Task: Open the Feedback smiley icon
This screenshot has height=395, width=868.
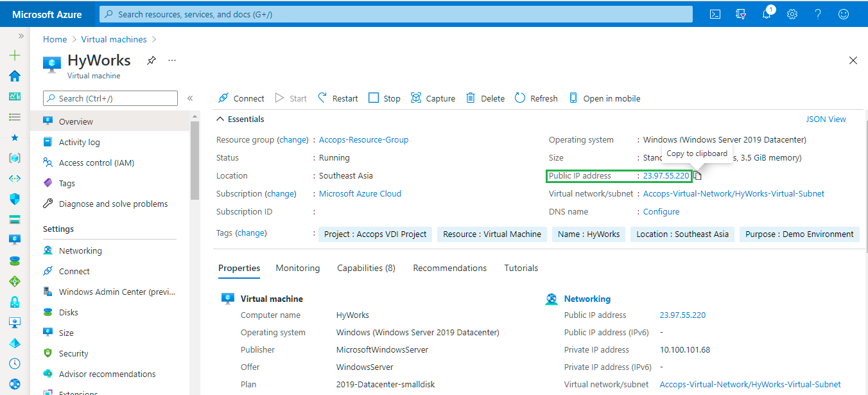Action: 844,14
